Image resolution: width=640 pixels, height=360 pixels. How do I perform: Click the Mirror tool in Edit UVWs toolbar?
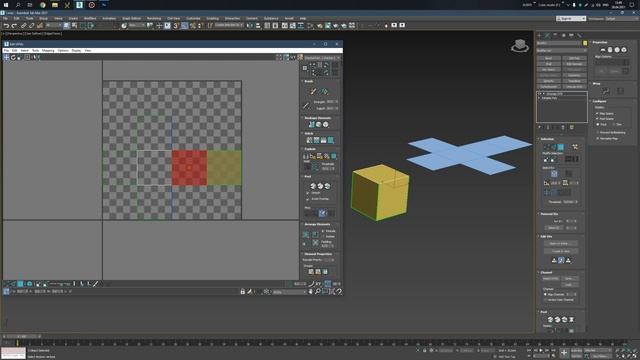36,58
